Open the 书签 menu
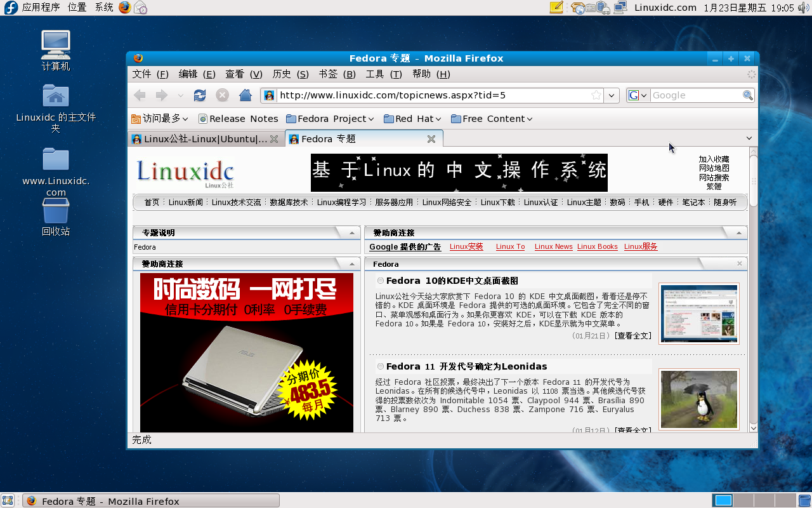 pyautogui.click(x=335, y=74)
